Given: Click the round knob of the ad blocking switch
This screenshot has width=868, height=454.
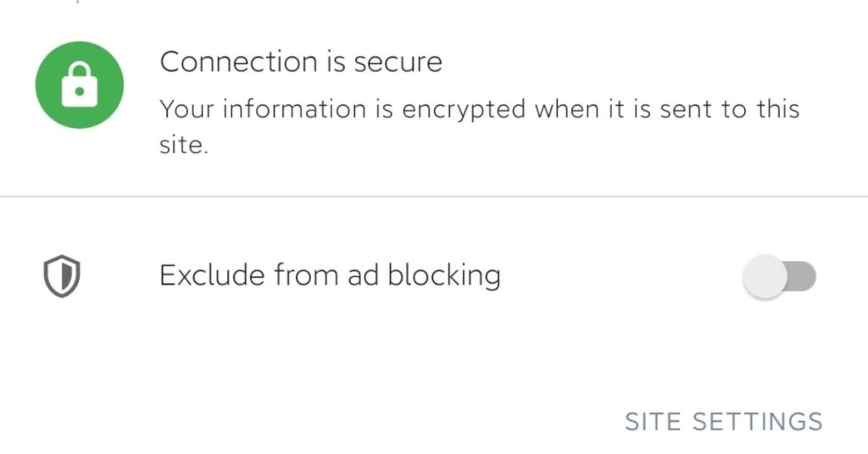Looking at the screenshot, I should (x=765, y=276).
